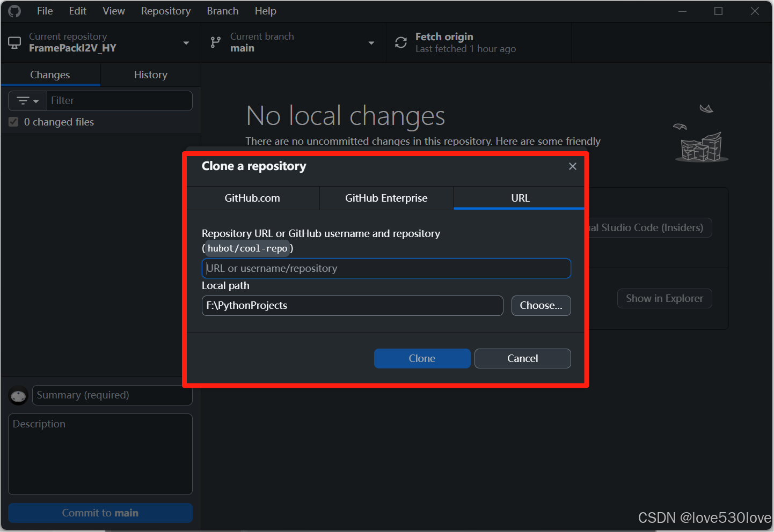The width and height of the screenshot is (774, 532).
Task: Click the FramePackI2V_HY repository name
Action: coord(72,48)
